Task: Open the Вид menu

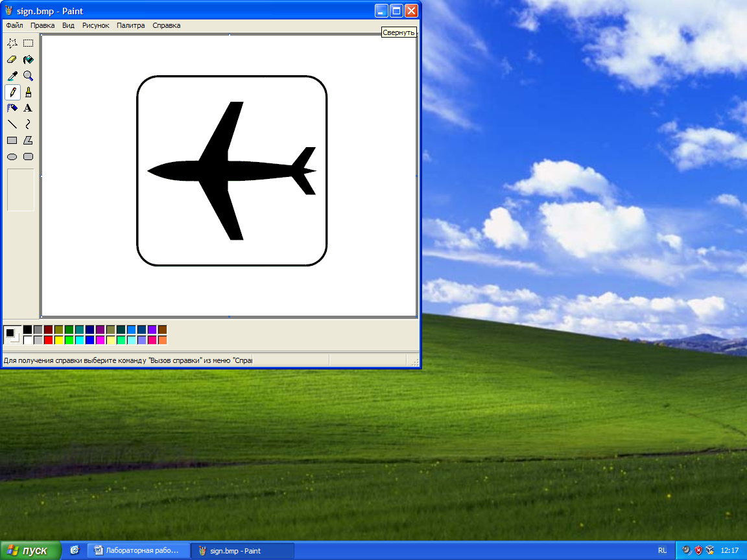Action: pyautogui.click(x=68, y=25)
